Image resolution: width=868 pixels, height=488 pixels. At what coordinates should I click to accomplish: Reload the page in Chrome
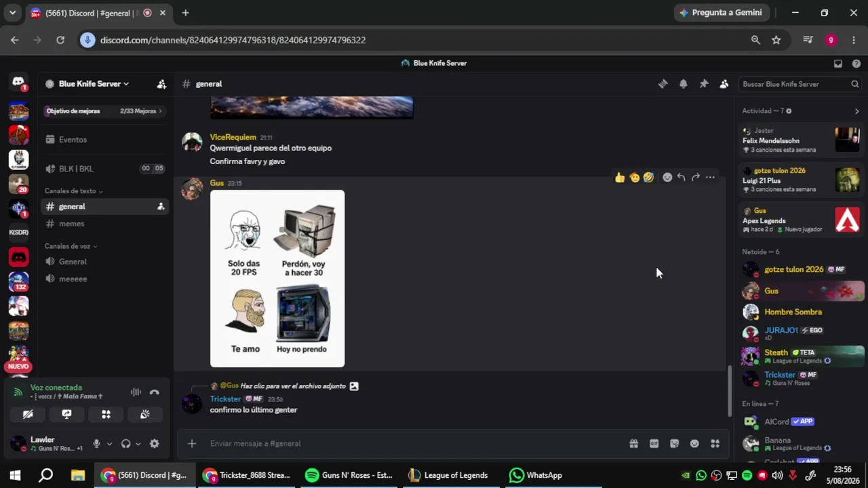pyautogui.click(x=60, y=40)
